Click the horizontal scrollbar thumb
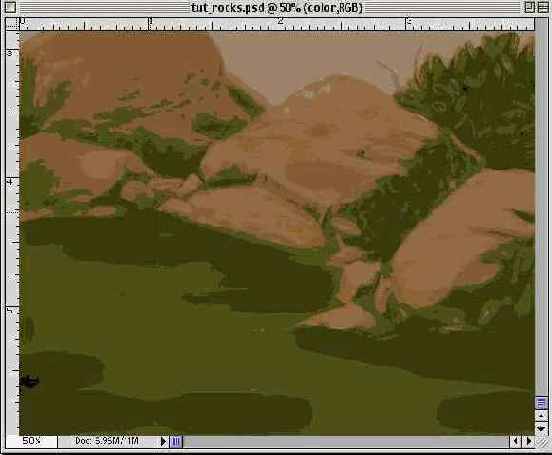Viewport: 552px width, 455px height. pos(176,441)
